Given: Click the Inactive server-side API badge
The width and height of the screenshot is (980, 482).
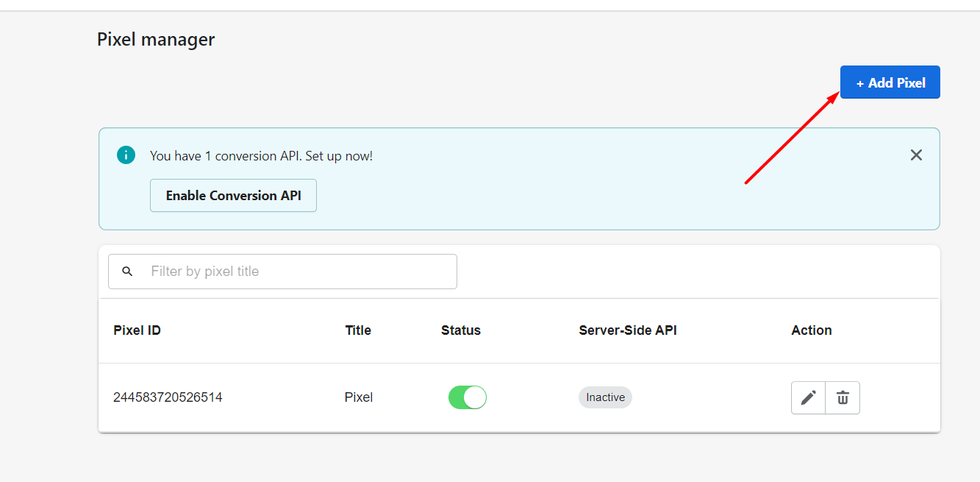Looking at the screenshot, I should [605, 397].
